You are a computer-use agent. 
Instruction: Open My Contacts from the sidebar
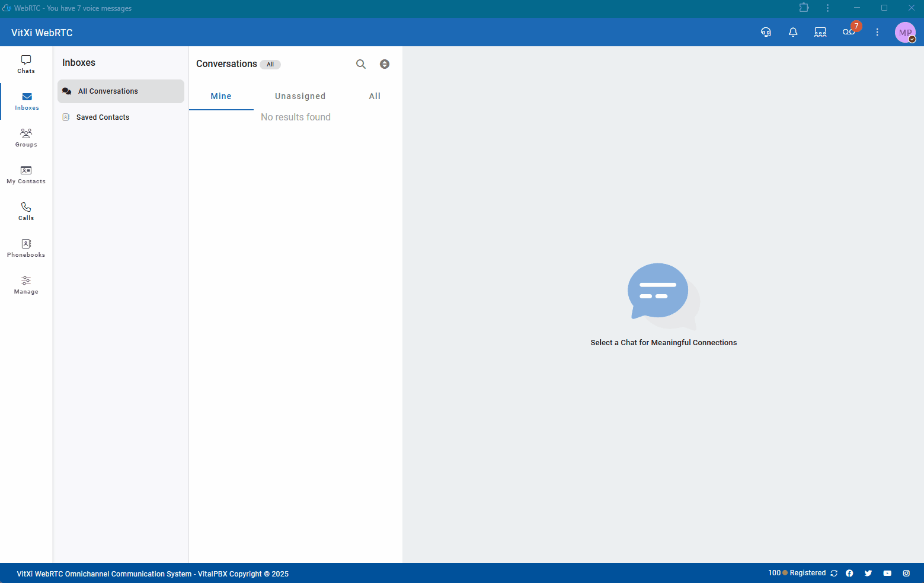point(26,174)
